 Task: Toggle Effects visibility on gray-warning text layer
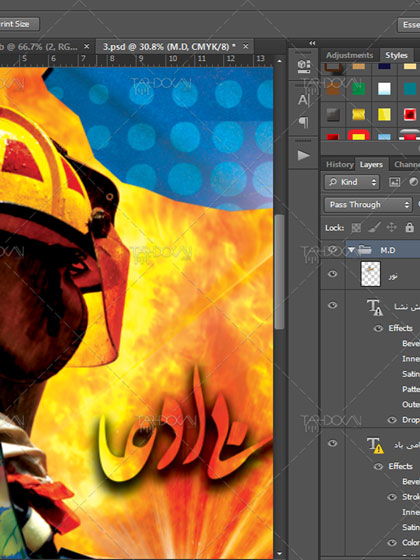tap(378, 328)
